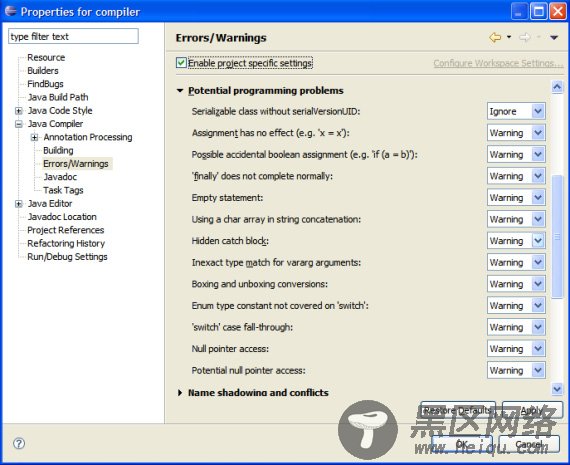
Task: Click the Restore Defaults button
Action: click(x=458, y=410)
